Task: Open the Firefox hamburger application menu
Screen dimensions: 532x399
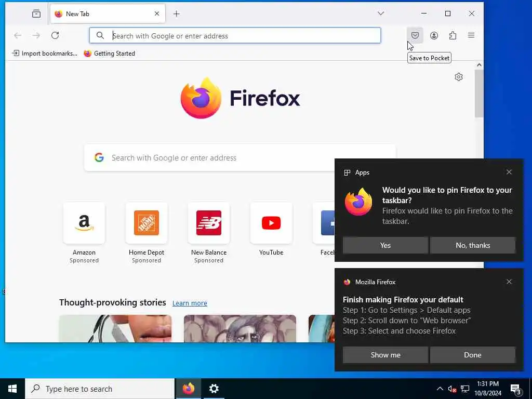Action: pyautogui.click(x=471, y=35)
